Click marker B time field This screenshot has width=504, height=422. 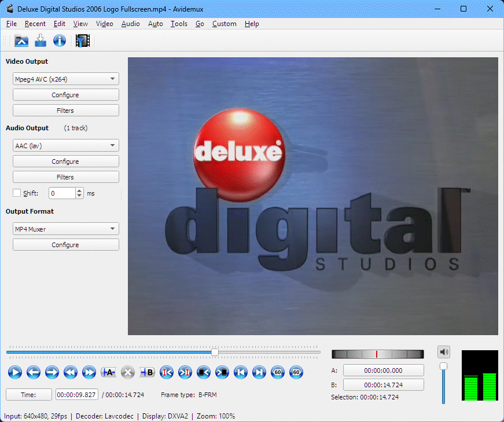click(x=384, y=385)
